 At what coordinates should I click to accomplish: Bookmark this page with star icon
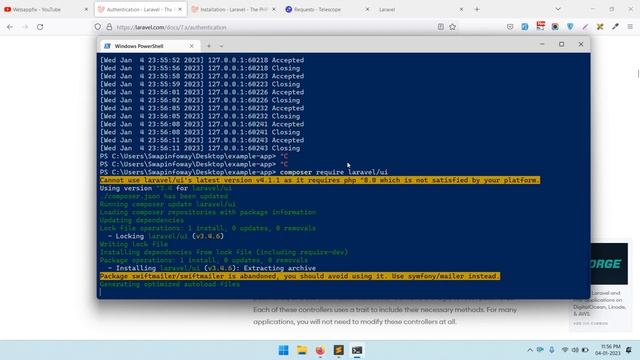click(x=453, y=27)
